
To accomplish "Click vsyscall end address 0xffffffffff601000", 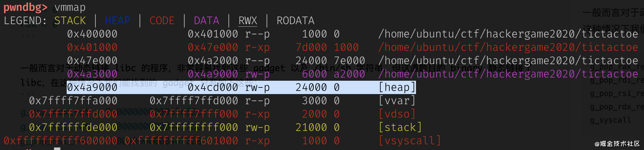I will (x=181, y=141).
